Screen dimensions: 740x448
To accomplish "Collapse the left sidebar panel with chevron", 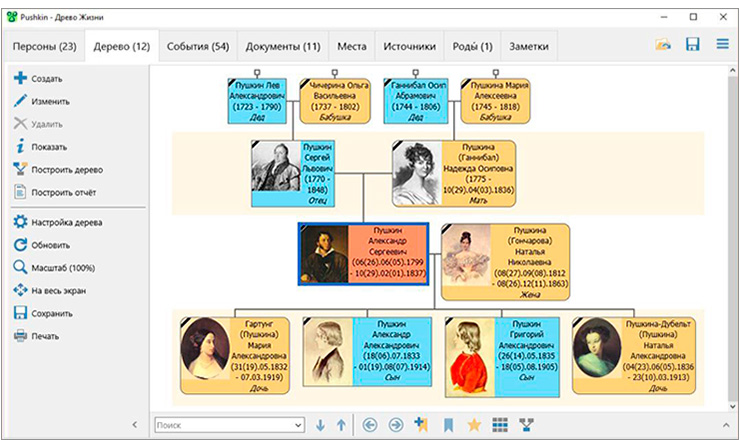I will [135, 425].
